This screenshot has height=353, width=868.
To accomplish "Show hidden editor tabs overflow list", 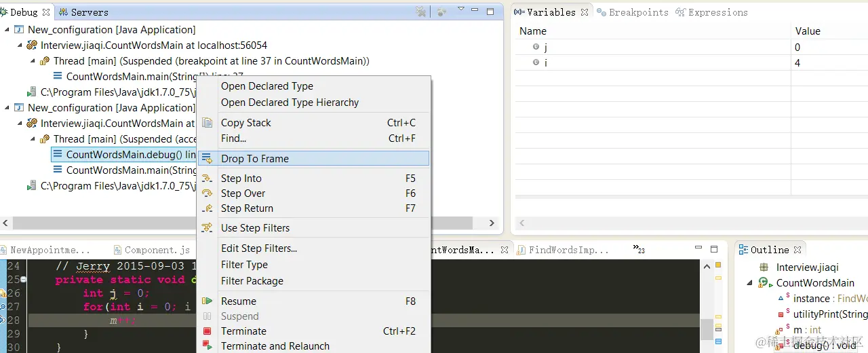I will 639,249.
